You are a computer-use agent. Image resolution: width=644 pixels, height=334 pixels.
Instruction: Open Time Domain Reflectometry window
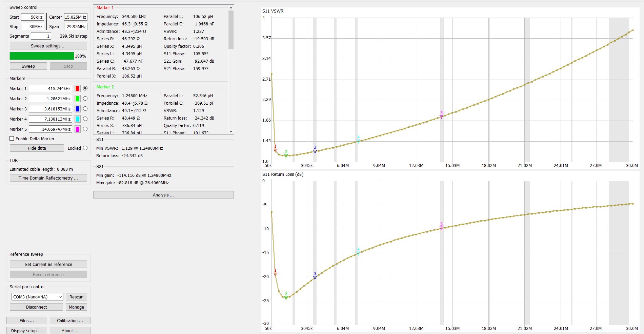48,178
